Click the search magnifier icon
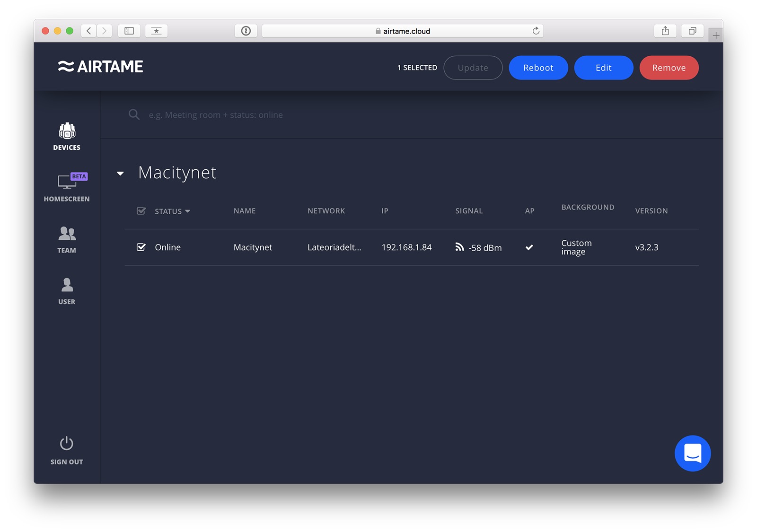 [x=134, y=114]
